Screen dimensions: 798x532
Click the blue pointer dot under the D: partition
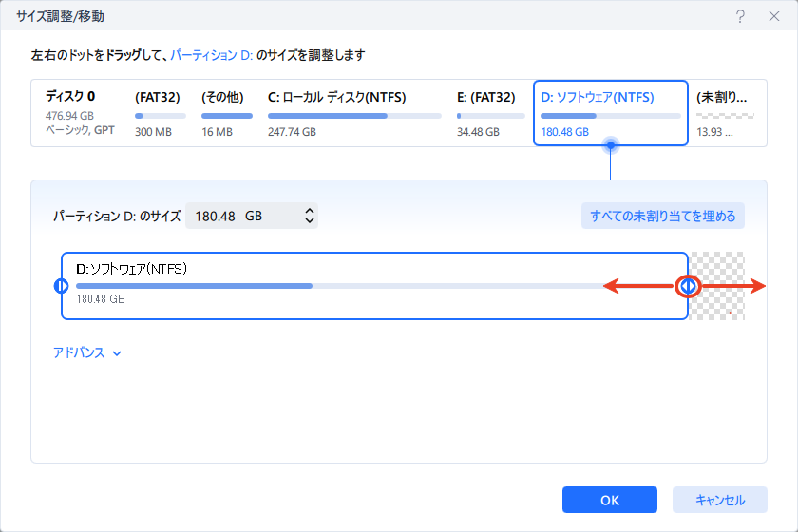[611, 146]
